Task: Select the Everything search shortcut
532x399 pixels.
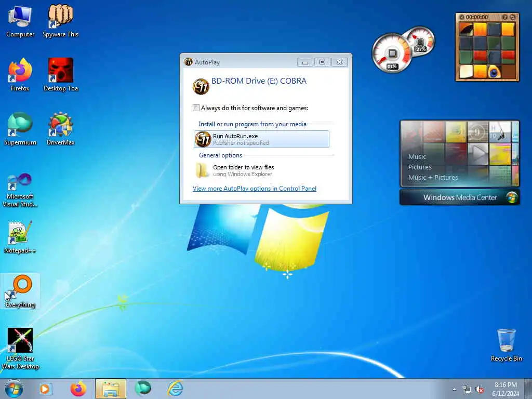Action: 20,291
